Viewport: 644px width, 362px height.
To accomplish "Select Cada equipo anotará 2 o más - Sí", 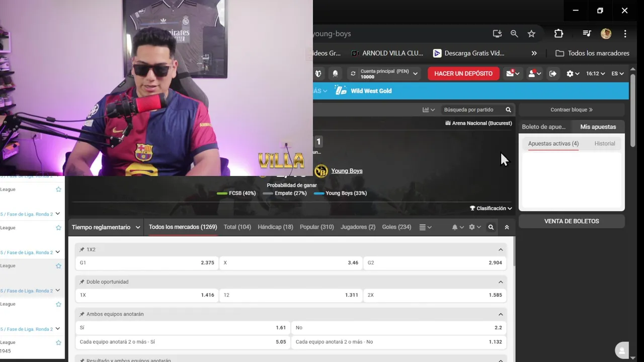I will coord(183,342).
